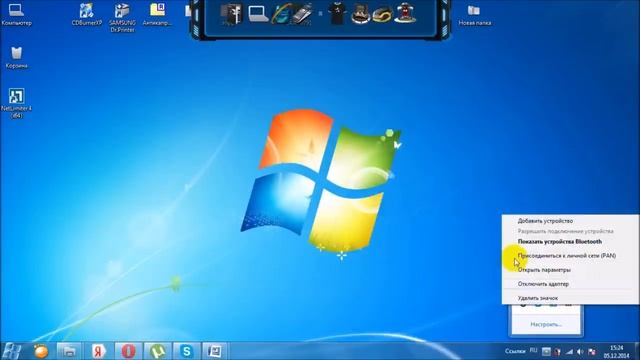
Task: Open the CDBurnerXP desktop shortcut
Action: tap(87, 14)
